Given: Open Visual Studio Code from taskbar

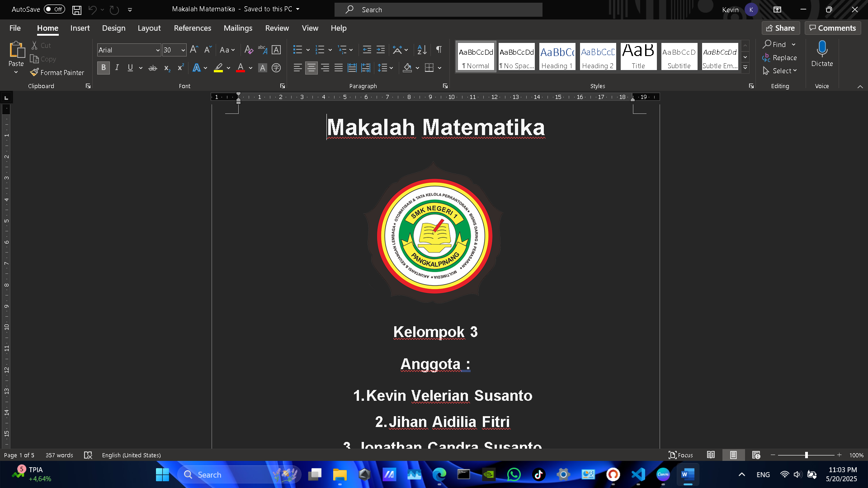Looking at the screenshot, I should [x=638, y=474].
